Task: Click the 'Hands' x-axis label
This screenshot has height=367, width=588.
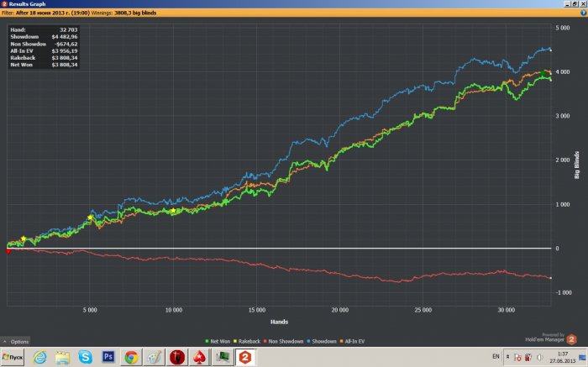Action: coord(279,322)
